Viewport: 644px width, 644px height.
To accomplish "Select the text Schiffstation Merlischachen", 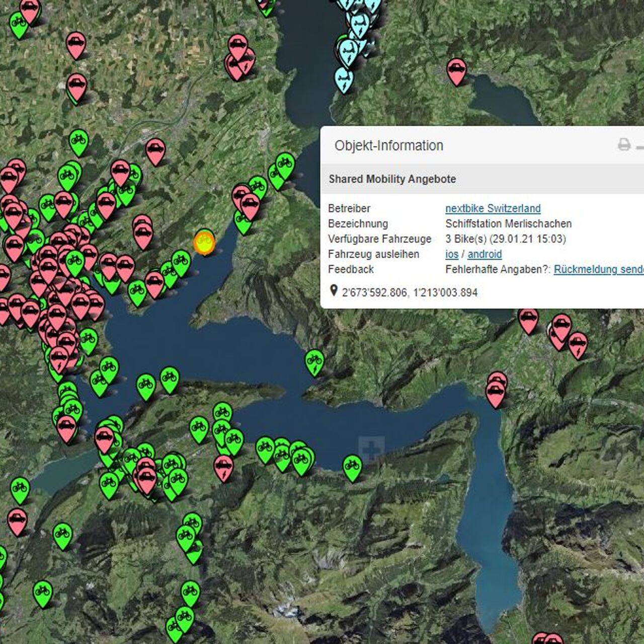I will pyautogui.click(x=508, y=223).
